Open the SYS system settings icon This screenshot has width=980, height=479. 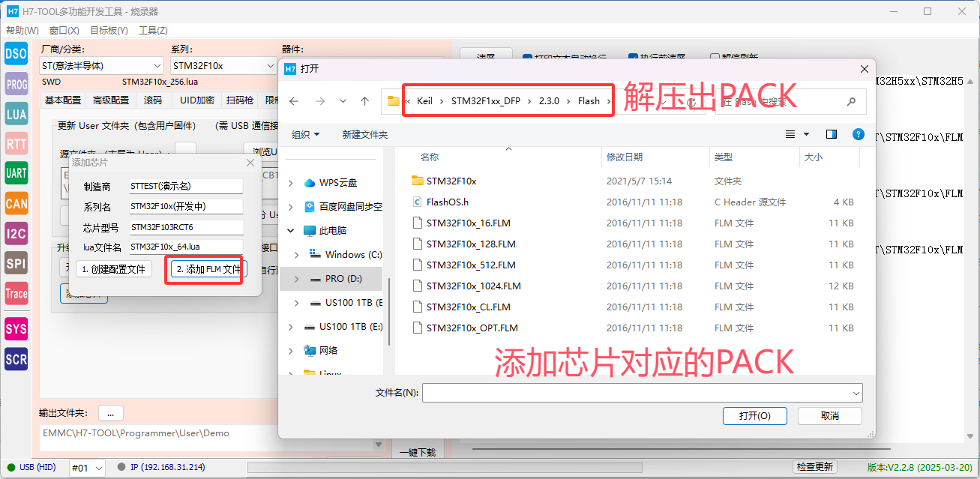tap(16, 329)
